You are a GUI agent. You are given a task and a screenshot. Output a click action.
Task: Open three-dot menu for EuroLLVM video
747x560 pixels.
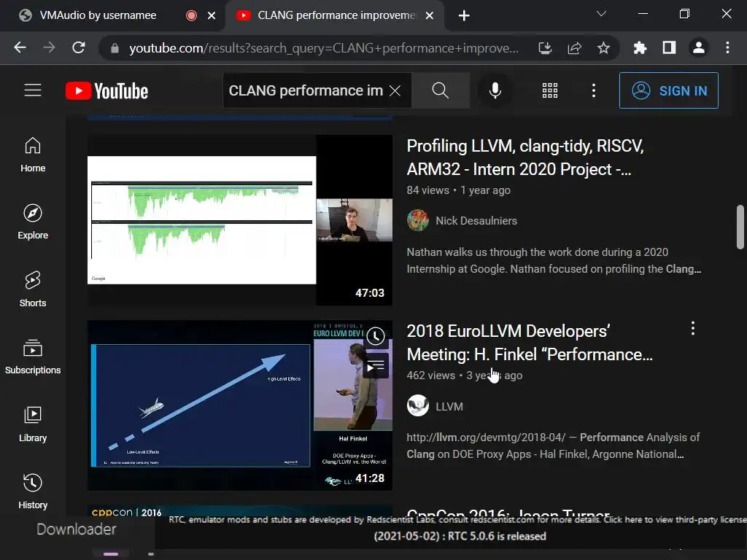point(693,328)
